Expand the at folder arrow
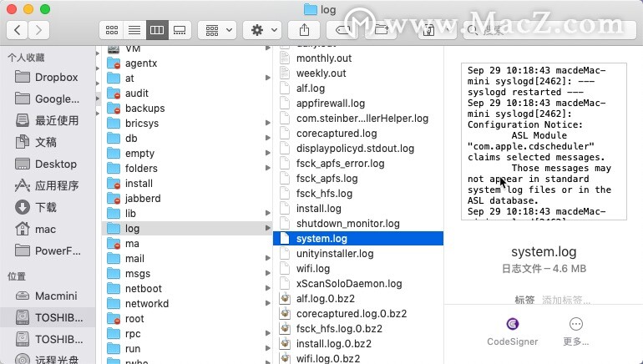643x364 pixels. [268, 78]
